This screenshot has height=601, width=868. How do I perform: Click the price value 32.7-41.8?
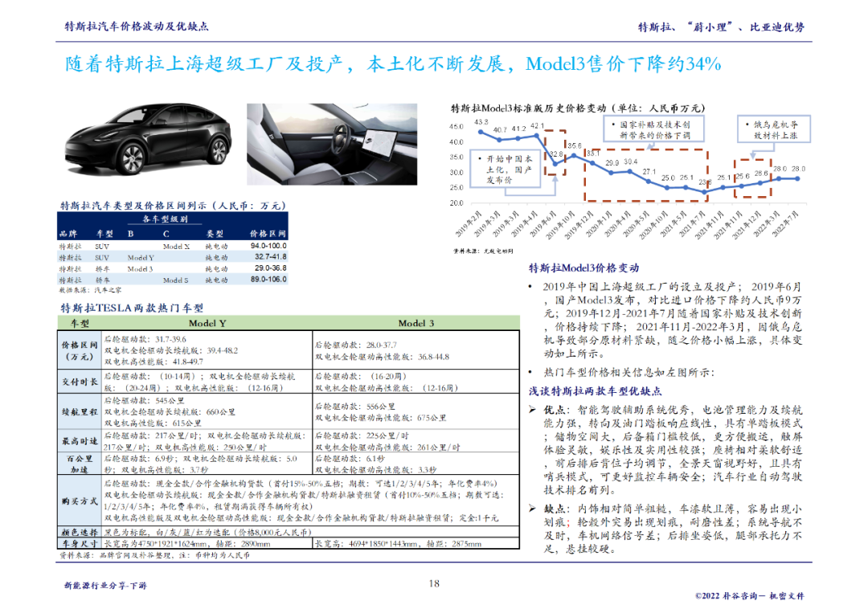tap(271, 257)
